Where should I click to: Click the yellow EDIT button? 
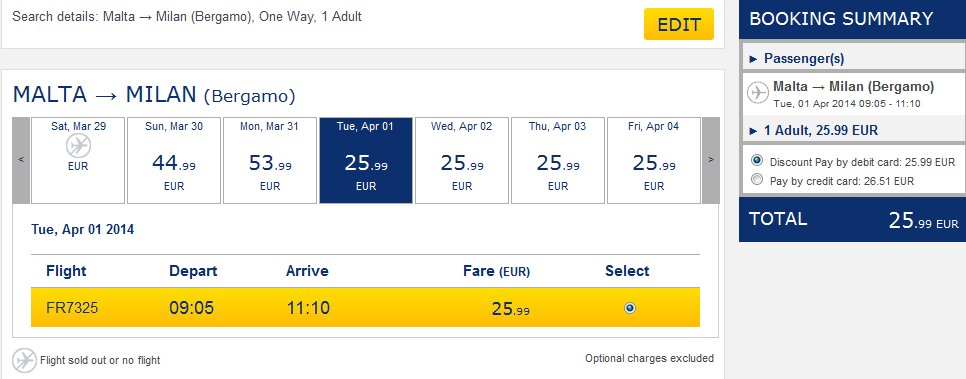pyautogui.click(x=679, y=25)
